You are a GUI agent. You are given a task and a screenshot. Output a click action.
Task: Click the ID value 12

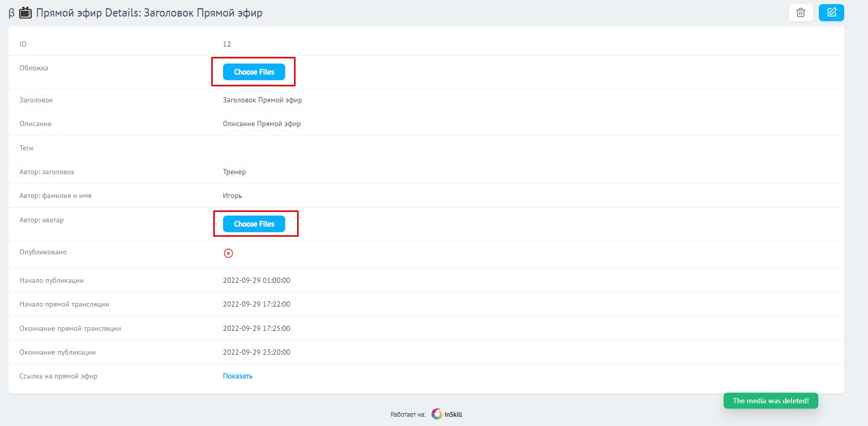click(x=227, y=44)
